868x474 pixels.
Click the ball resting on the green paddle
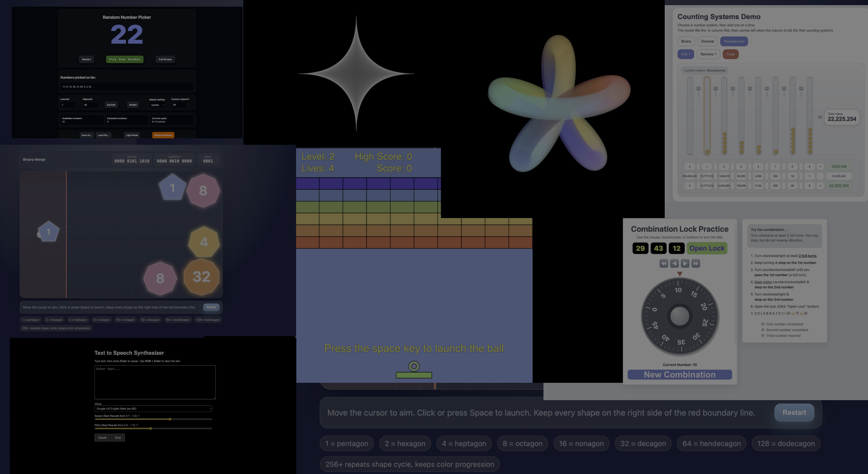pos(414,366)
